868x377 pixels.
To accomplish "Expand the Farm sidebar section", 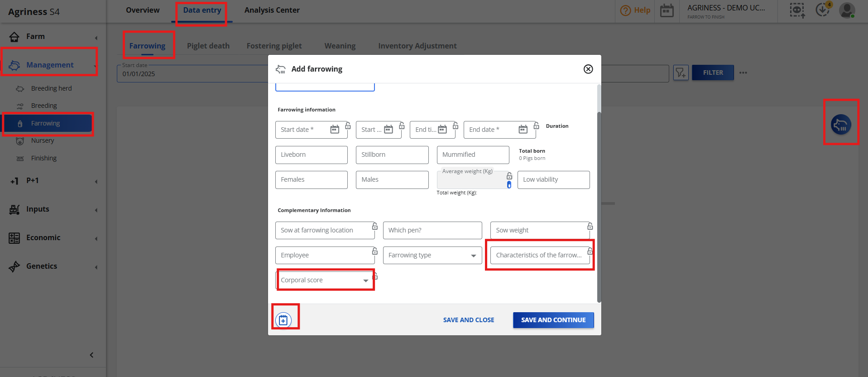I will pos(53,37).
